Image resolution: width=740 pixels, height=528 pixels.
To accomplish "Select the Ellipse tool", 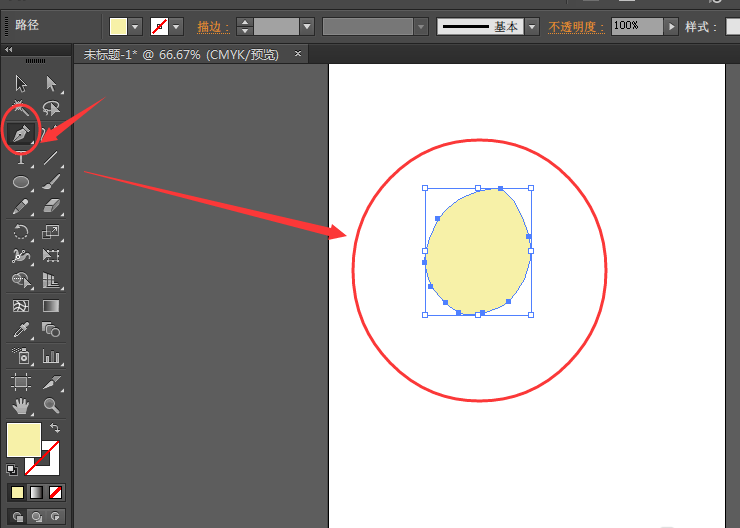I will click(21, 182).
